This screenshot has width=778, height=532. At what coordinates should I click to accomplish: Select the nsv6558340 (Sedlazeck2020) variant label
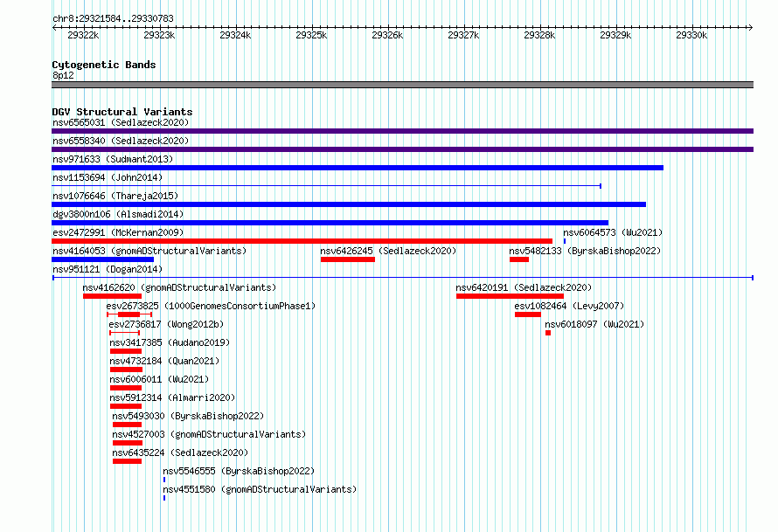pos(121,141)
